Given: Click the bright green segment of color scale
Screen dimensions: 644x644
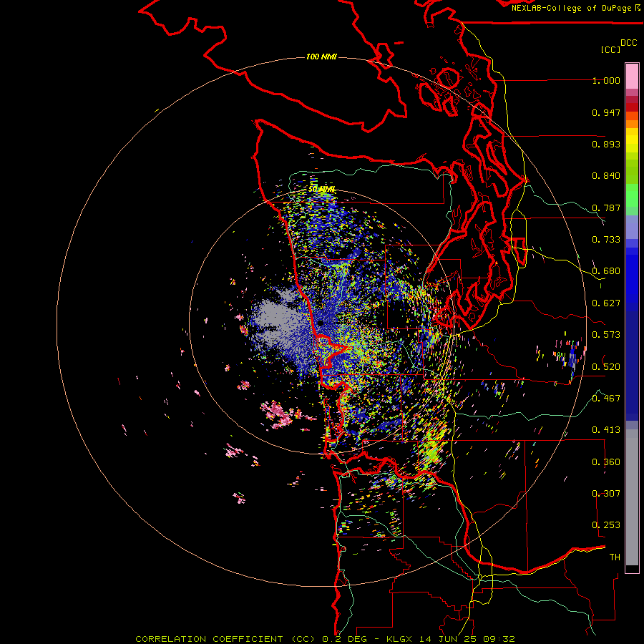Looking at the screenshot, I should [x=632, y=195].
